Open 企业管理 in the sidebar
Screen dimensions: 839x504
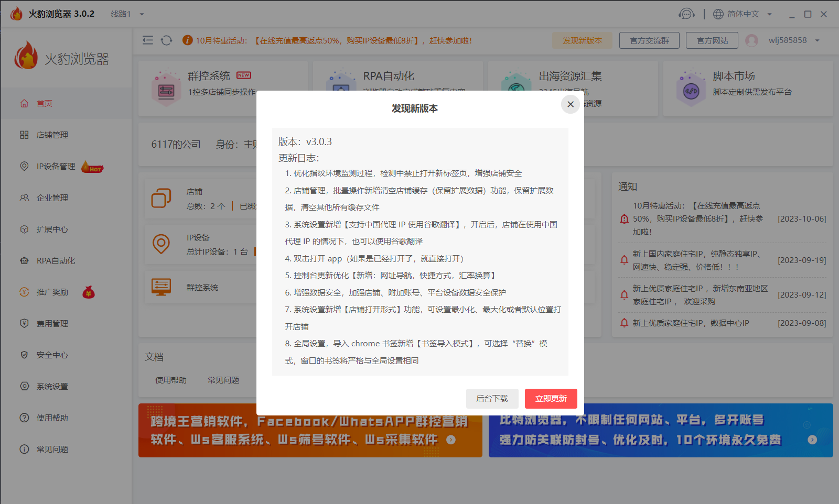pyautogui.click(x=66, y=198)
